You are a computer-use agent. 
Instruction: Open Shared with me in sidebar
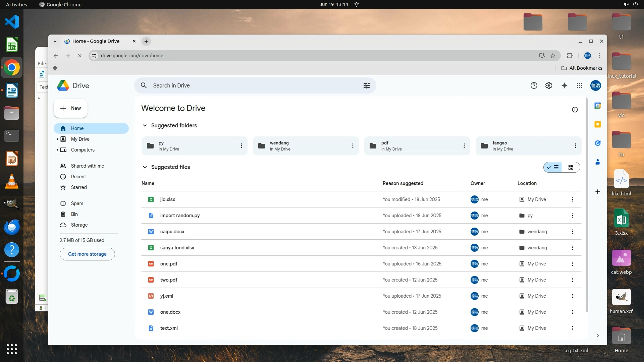tap(87, 166)
